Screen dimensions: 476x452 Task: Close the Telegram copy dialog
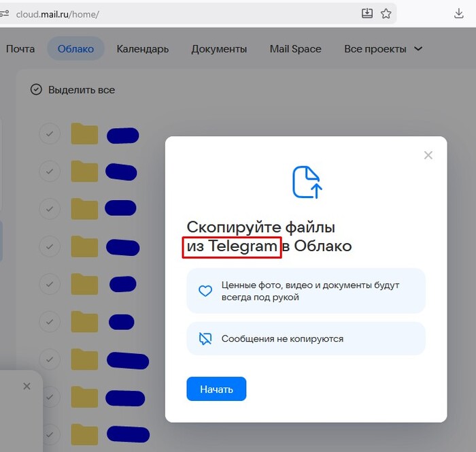pyautogui.click(x=428, y=155)
